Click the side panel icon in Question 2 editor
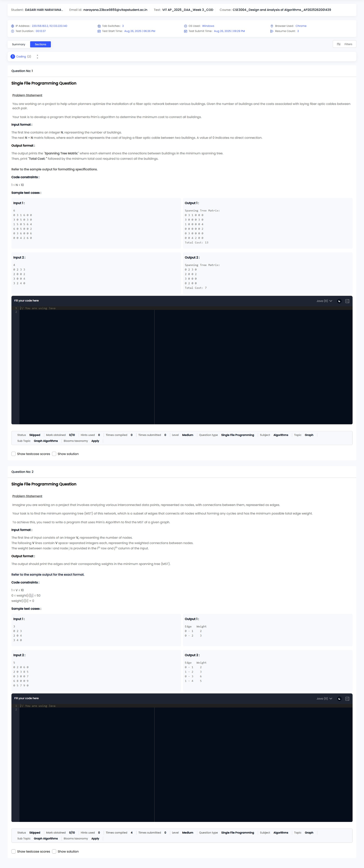This screenshot has width=364, height=868. 347,699
